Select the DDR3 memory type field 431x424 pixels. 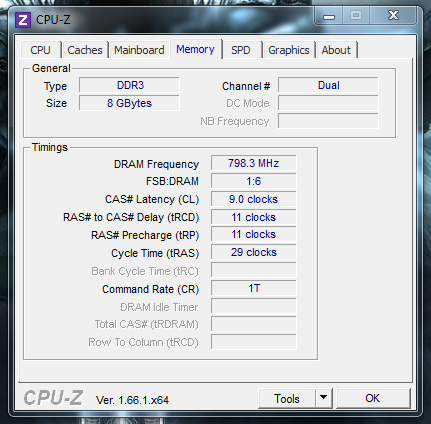(129, 85)
